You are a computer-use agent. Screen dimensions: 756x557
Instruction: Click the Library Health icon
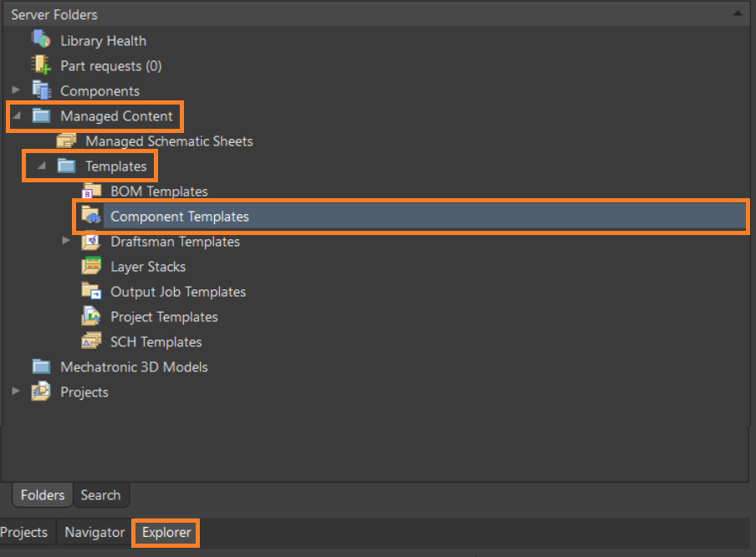(41, 40)
